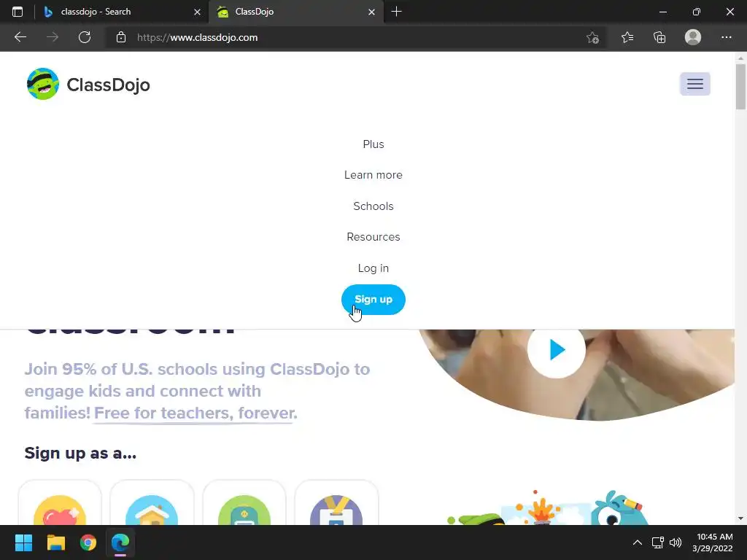Play the classroom video

(x=556, y=349)
